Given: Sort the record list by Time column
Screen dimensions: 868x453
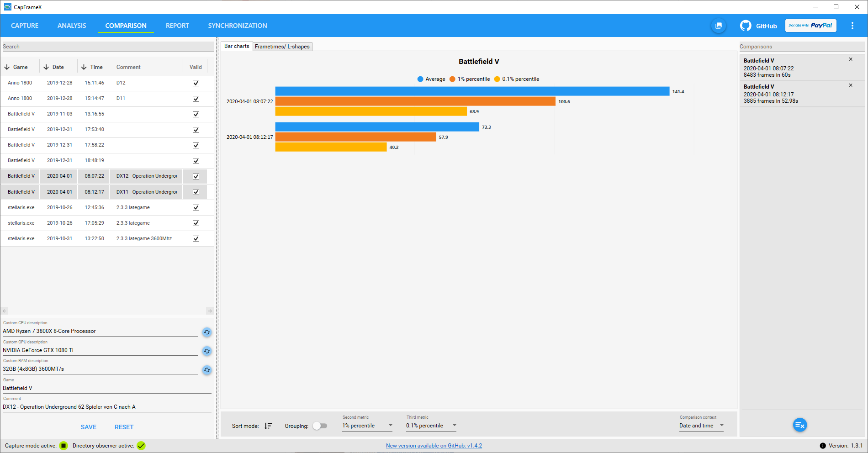Looking at the screenshot, I should 92,67.
